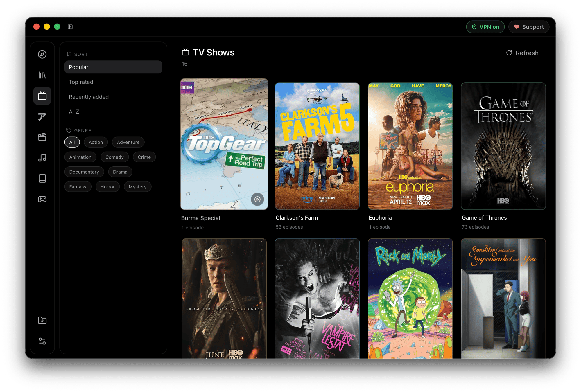Click the play icon on Burma Special poster
This screenshot has height=392, width=581.
coord(257,199)
